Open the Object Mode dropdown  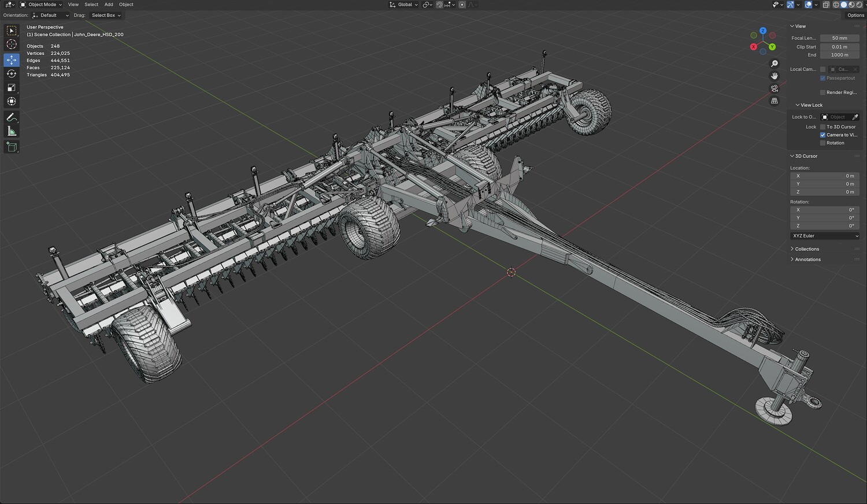(41, 5)
